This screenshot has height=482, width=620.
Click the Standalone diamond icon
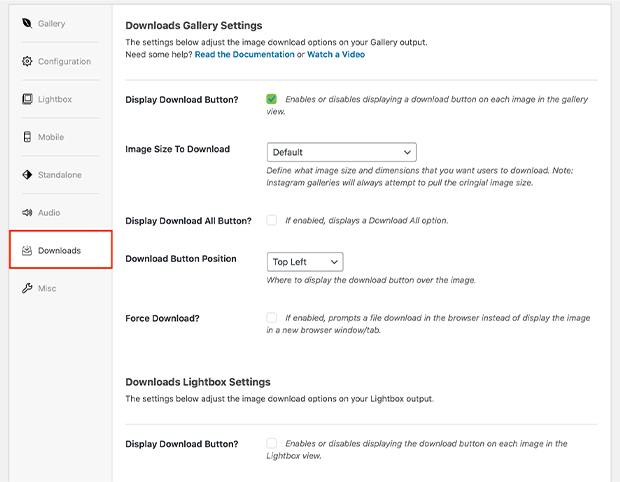coord(27,175)
